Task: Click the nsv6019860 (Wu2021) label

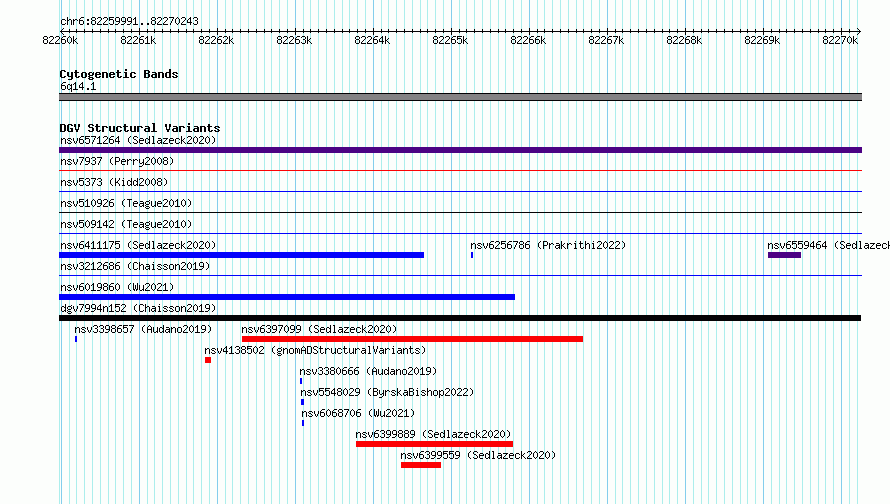Action: [117, 287]
